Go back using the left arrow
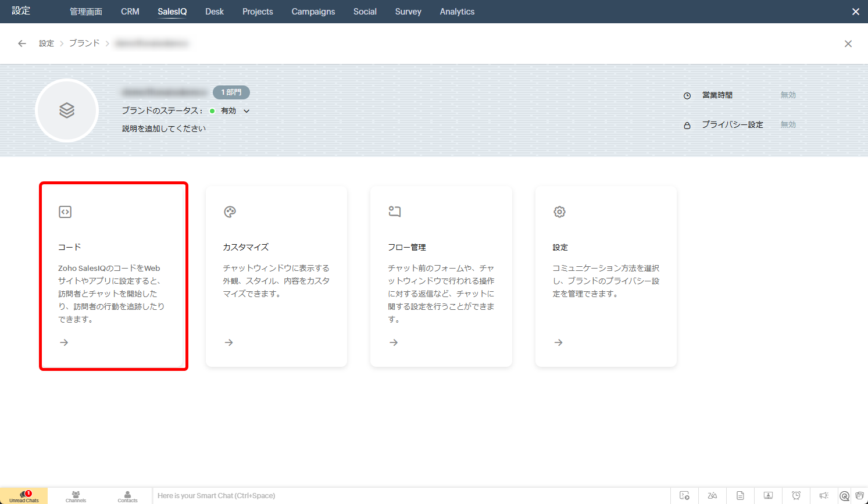 point(22,44)
